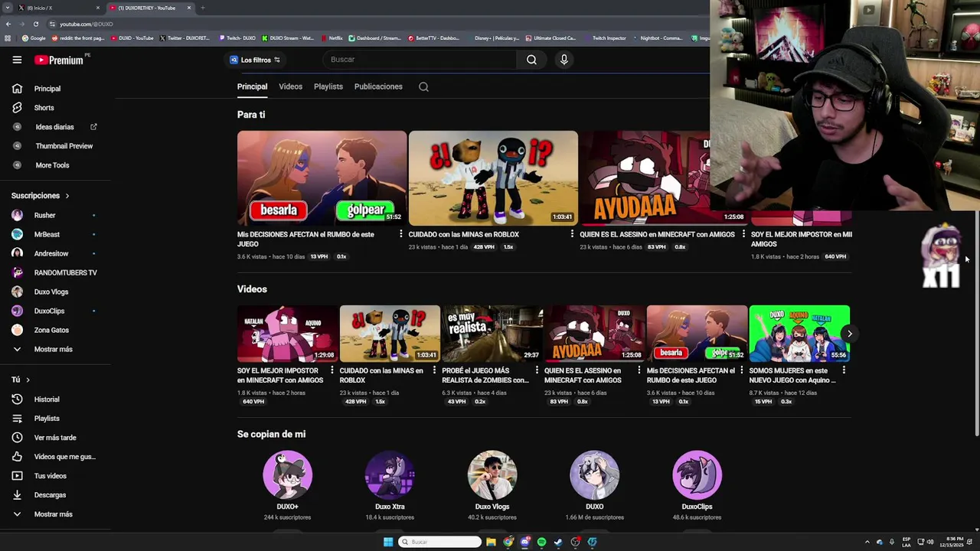The width and height of the screenshot is (980, 551).
Task: Switch to the Videos channel tab
Action: (x=290, y=86)
